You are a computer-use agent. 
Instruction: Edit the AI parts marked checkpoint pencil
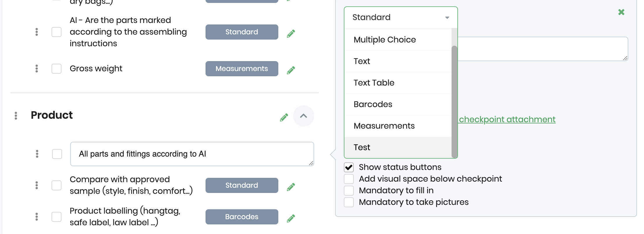pyautogui.click(x=291, y=33)
